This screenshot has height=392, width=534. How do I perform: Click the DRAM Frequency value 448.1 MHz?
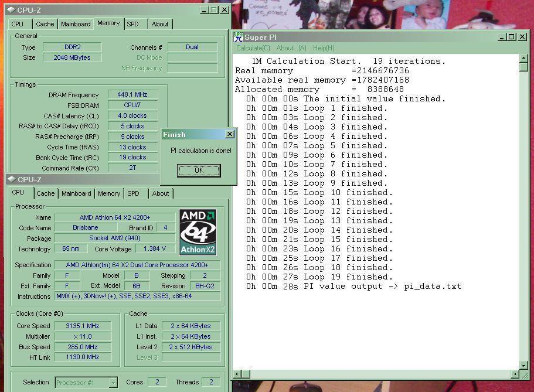click(x=132, y=94)
